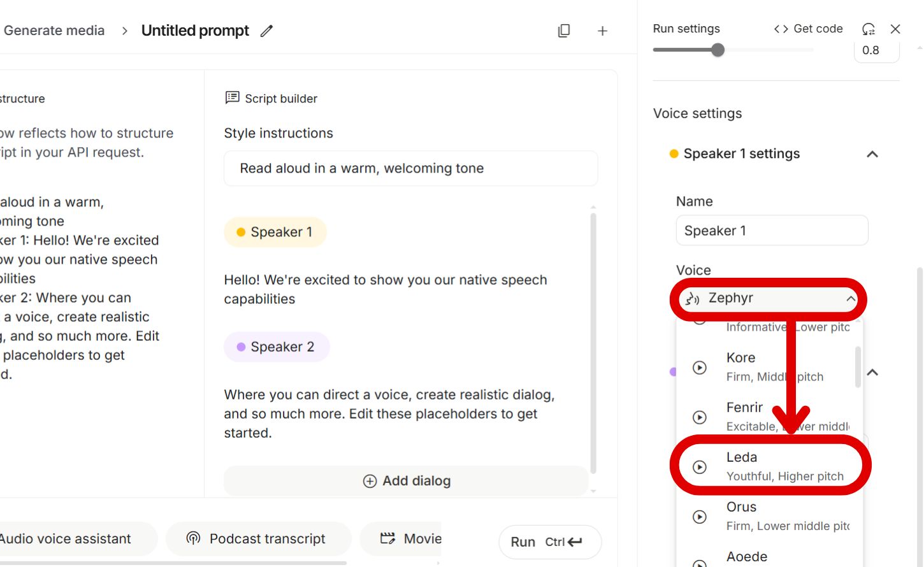
Task: Click the Generate media breadcrumb
Action: coord(54,30)
